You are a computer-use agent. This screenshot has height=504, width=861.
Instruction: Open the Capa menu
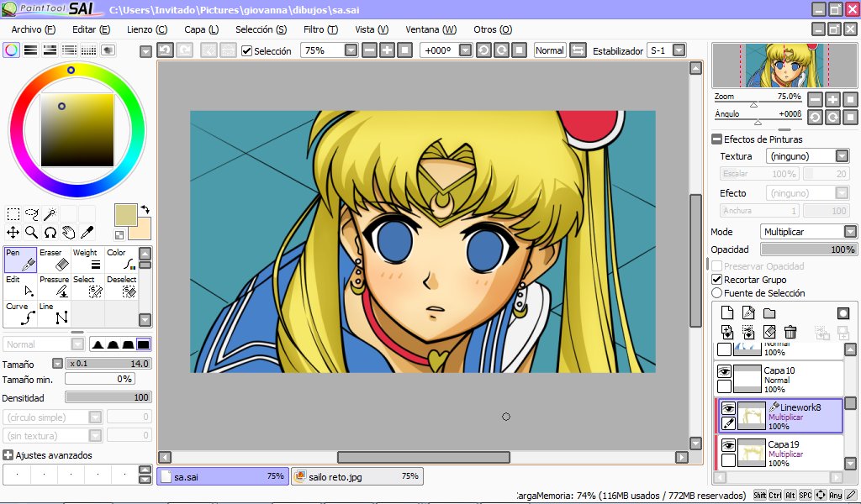click(201, 29)
